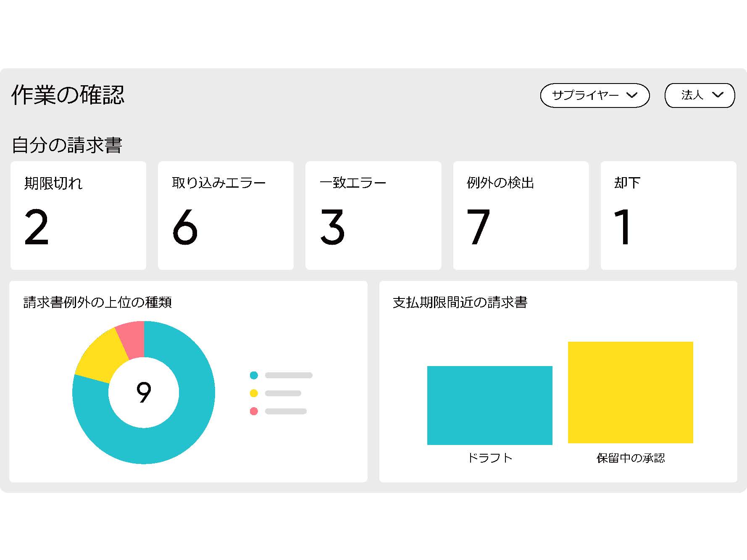Image resolution: width=747 pixels, height=560 pixels.
Task: Open the 一致エラー card showing 3
Action: [373, 215]
